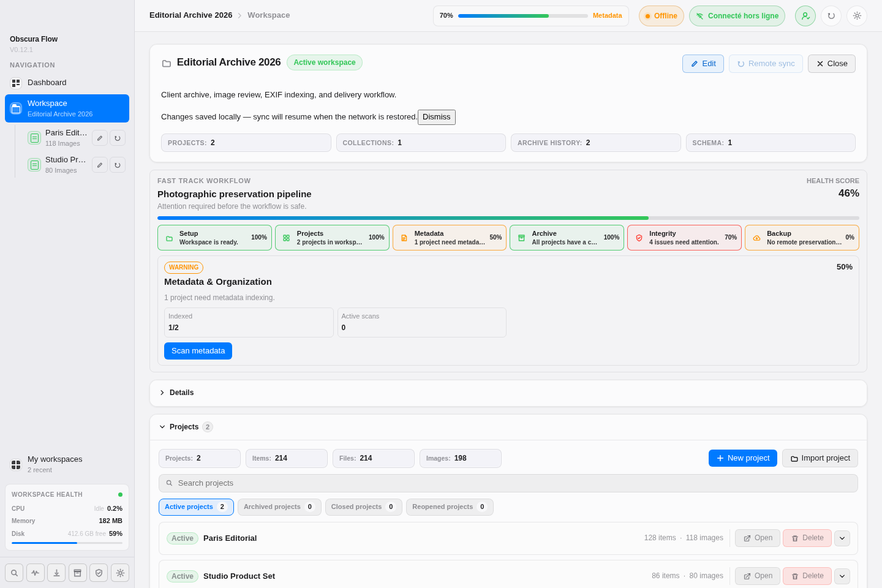Click the Scan metadata button
This screenshot has height=588, width=882.
[x=198, y=351]
